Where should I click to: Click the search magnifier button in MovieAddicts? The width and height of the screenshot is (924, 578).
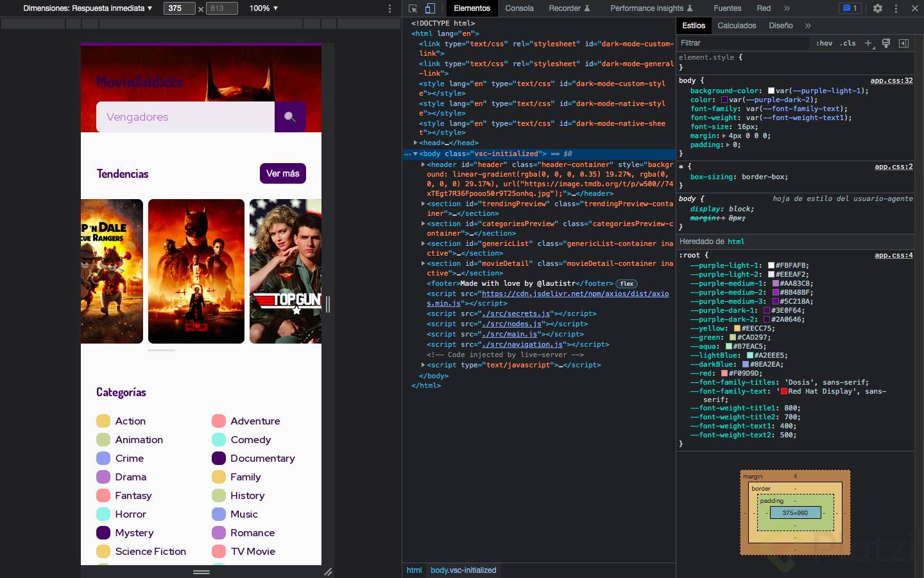(x=290, y=117)
